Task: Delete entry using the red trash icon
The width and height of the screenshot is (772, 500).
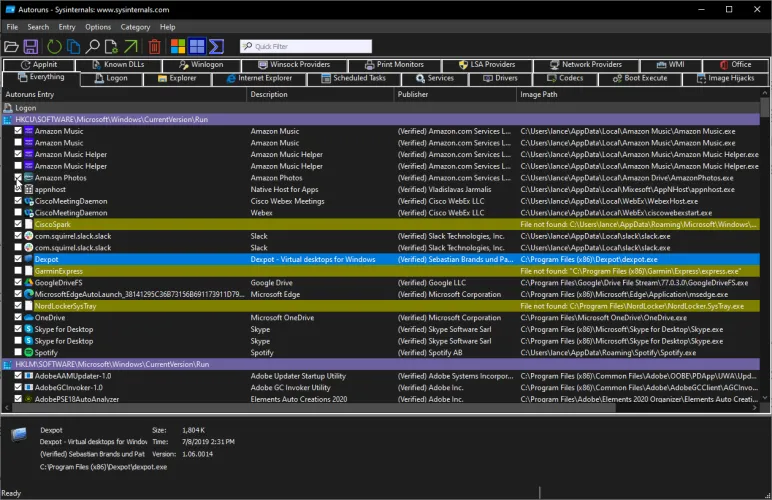Action: (154, 46)
